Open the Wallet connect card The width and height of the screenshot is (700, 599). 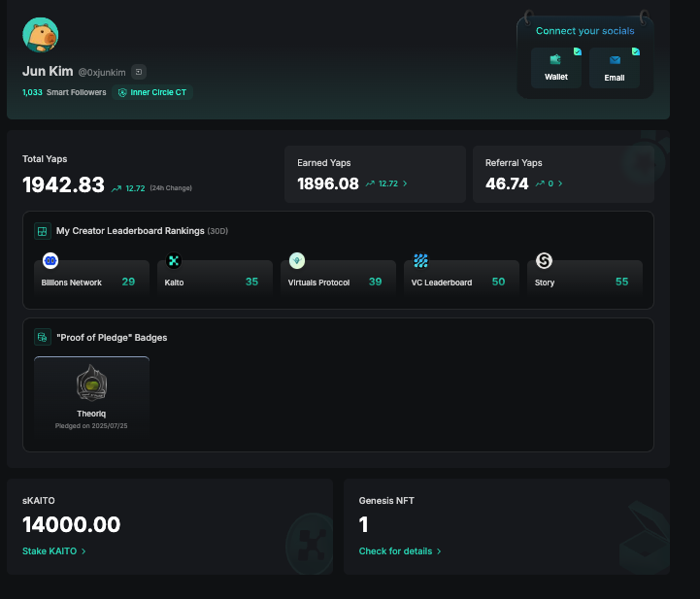pos(556,67)
